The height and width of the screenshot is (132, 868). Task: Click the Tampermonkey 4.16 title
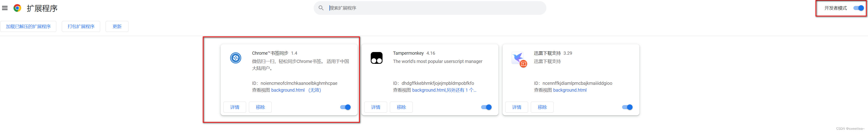(414, 53)
